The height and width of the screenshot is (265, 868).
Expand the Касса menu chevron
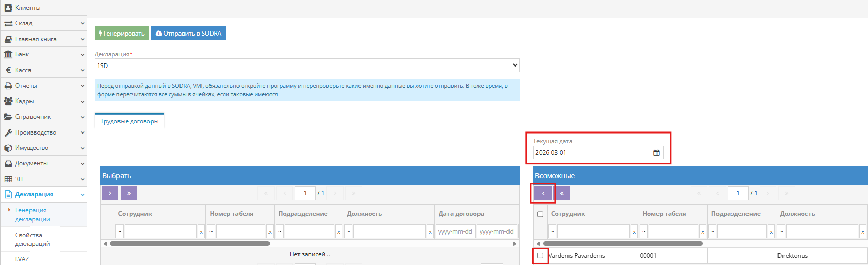point(82,70)
